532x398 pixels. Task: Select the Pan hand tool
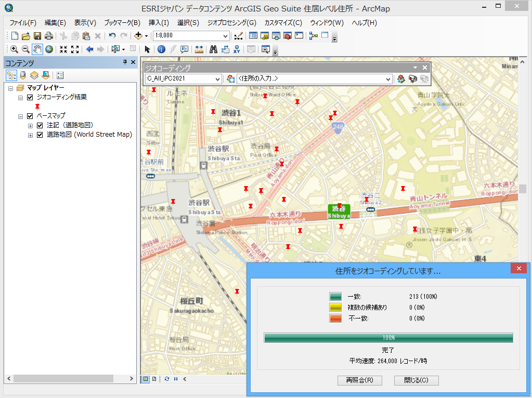37,49
